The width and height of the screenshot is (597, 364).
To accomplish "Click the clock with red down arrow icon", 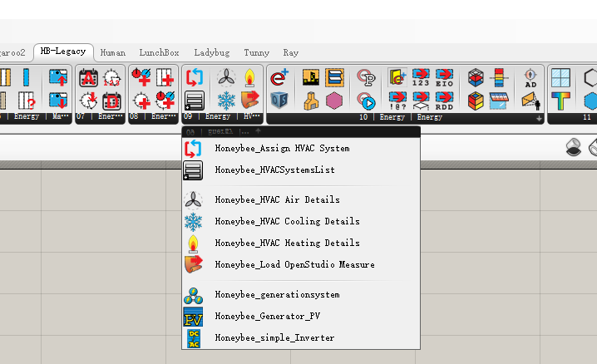I will point(88,101).
